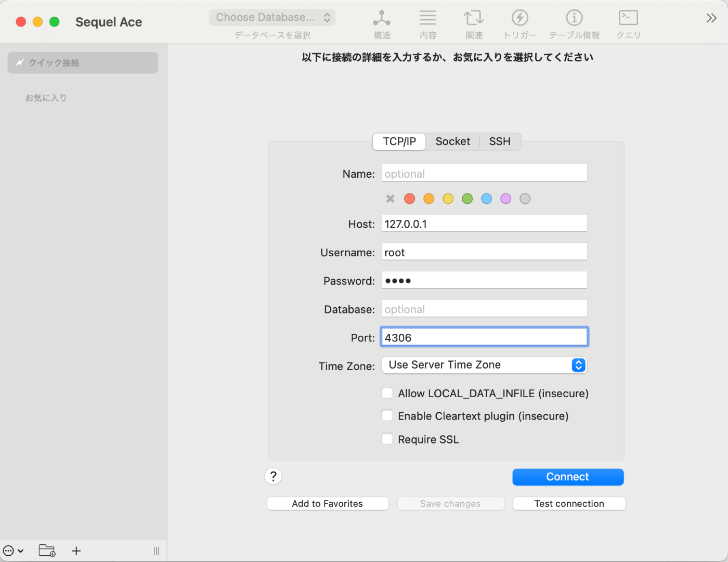The height and width of the screenshot is (562, 728).
Task: Click the sidebar resize handle
Action: point(157,551)
